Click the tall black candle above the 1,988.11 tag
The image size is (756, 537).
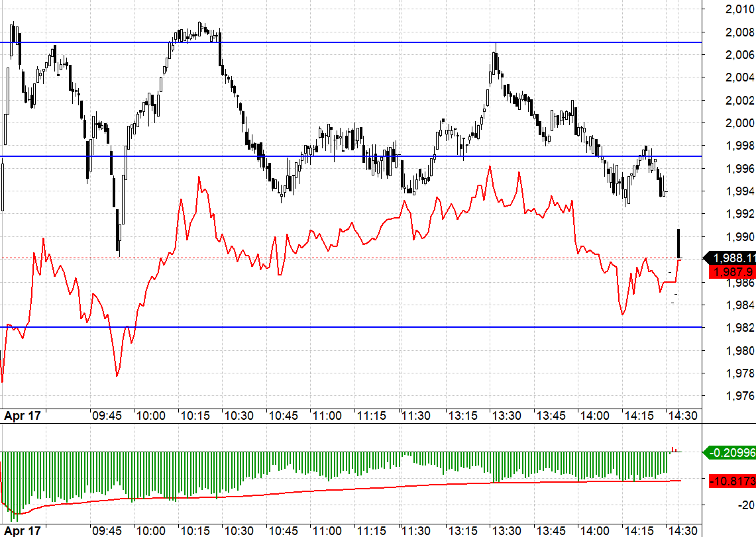coord(678,243)
